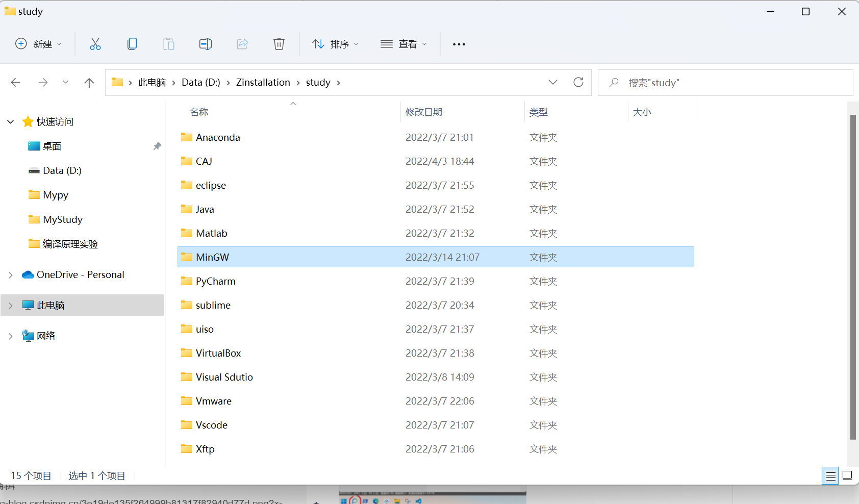Click the 2022/4/3 18:44 date cell
859x504 pixels.
[x=440, y=162]
